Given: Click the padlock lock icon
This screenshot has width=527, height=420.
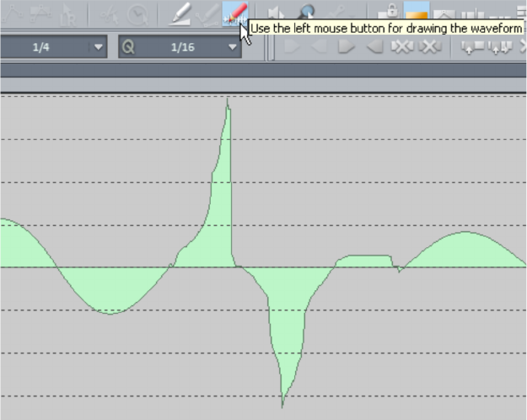Looking at the screenshot, I should click(390, 11).
